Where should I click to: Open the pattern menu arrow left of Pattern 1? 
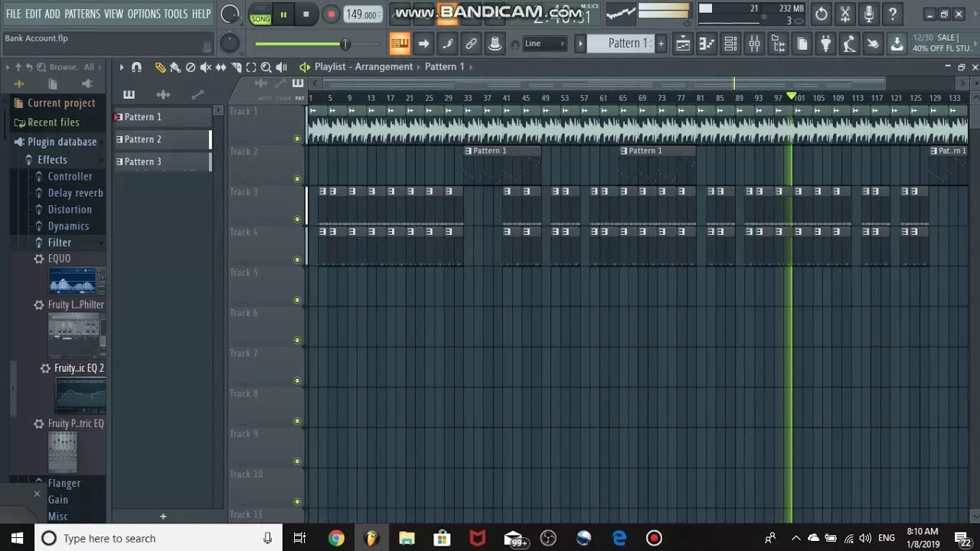580,44
